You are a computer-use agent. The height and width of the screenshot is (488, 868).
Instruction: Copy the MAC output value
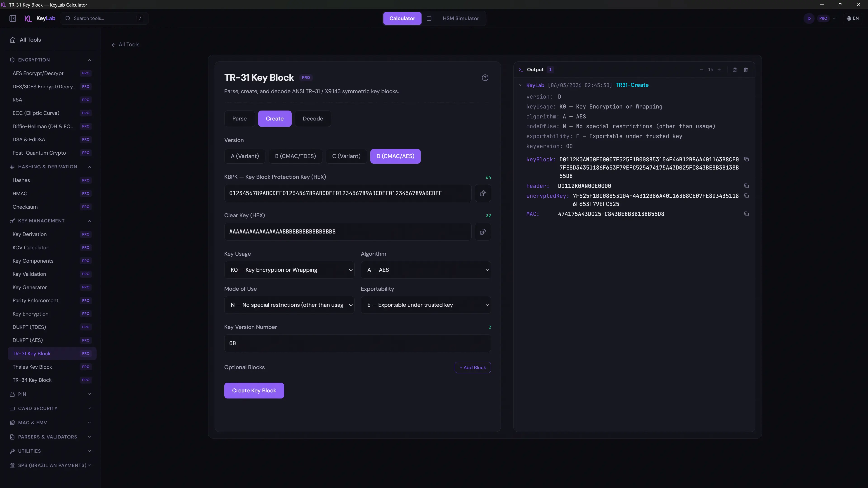(x=746, y=214)
